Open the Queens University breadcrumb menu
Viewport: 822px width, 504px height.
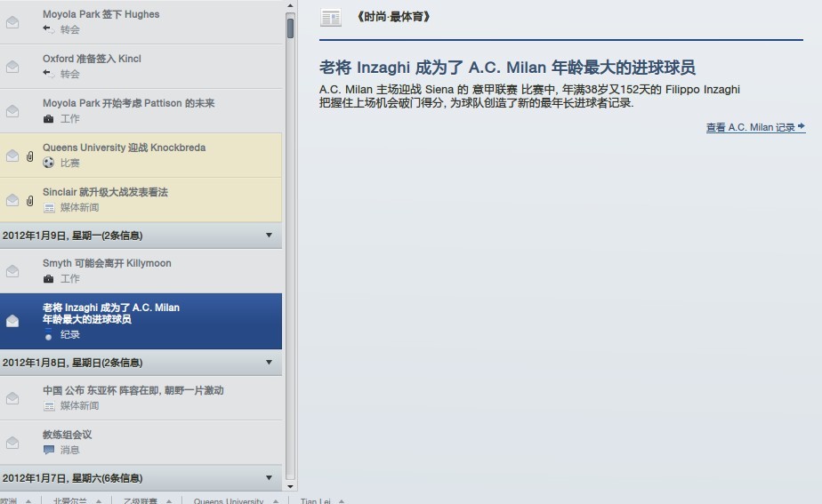(236, 500)
